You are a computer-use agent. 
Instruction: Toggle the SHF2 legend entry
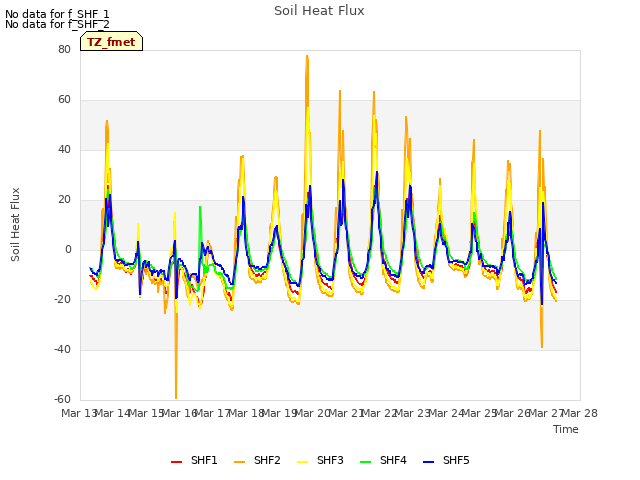pos(257,460)
